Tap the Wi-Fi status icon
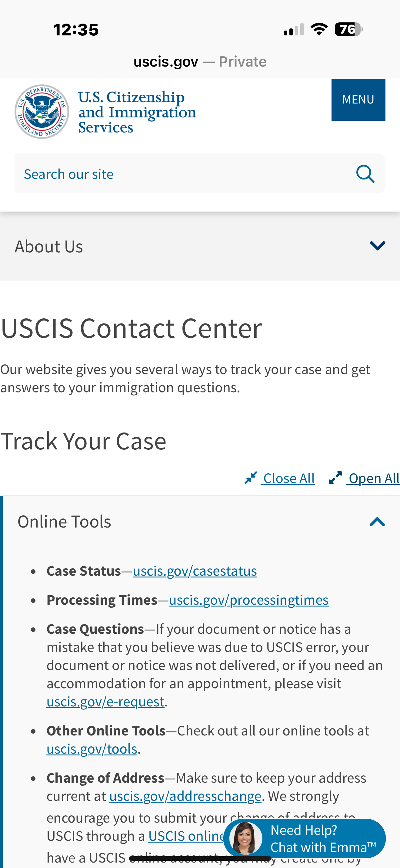400x868 pixels. pos(319,29)
